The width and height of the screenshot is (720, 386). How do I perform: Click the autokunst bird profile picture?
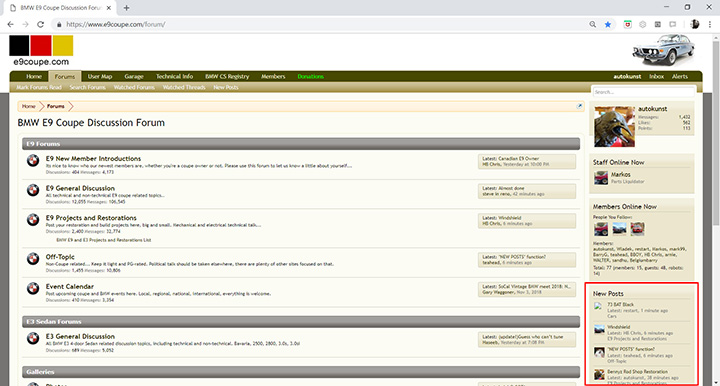click(614, 127)
